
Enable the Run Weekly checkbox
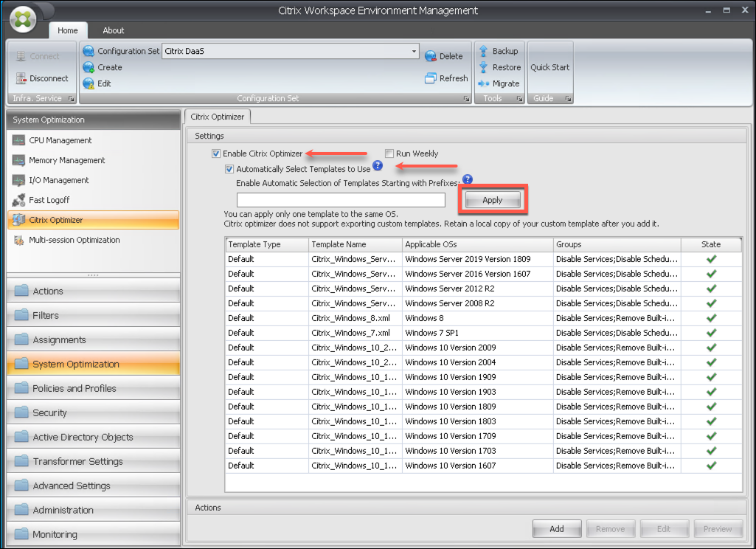point(389,154)
